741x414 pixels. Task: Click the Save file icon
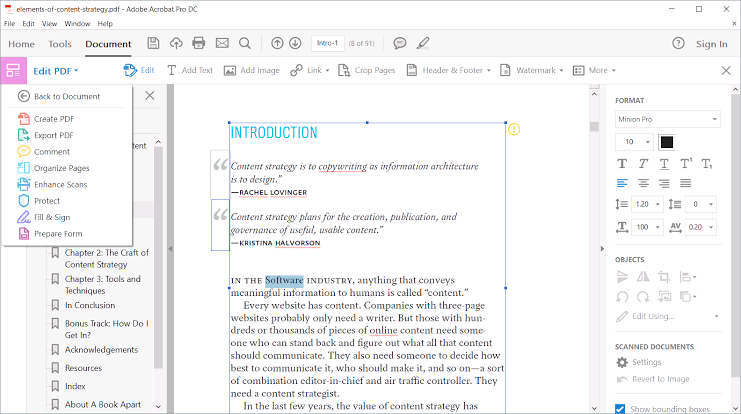tap(153, 43)
